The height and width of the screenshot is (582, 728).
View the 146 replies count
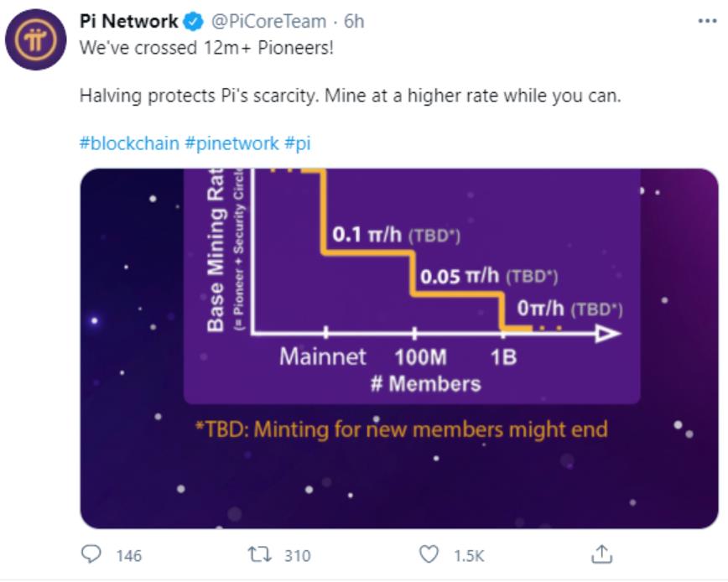pyautogui.click(x=128, y=555)
